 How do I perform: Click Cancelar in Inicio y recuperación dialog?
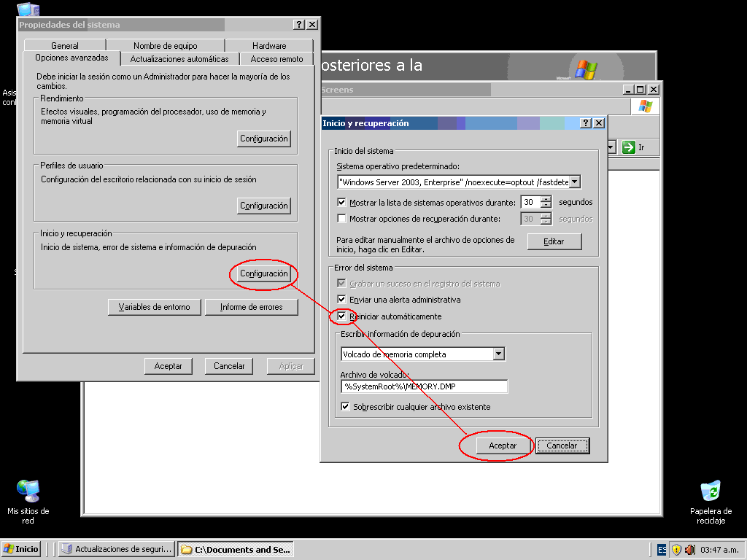(562, 446)
